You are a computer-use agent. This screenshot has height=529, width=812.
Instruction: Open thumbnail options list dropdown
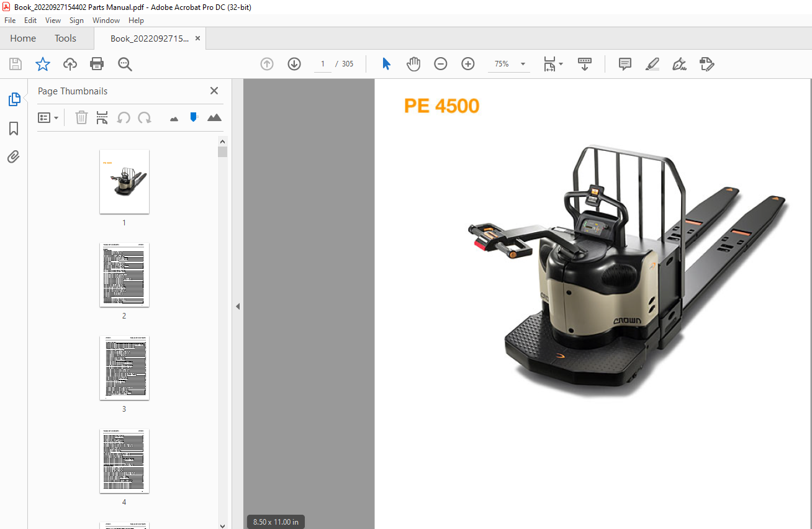[x=48, y=117]
